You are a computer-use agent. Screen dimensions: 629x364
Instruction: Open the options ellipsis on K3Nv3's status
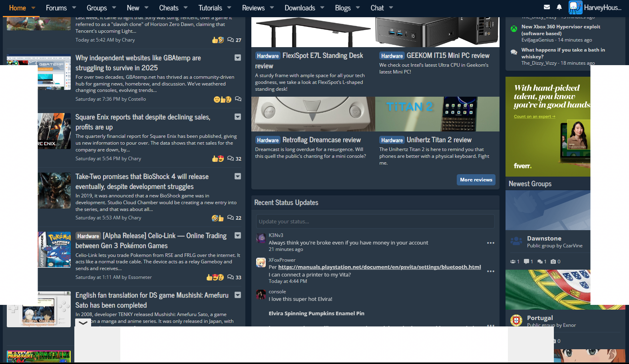(x=491, y=243)
